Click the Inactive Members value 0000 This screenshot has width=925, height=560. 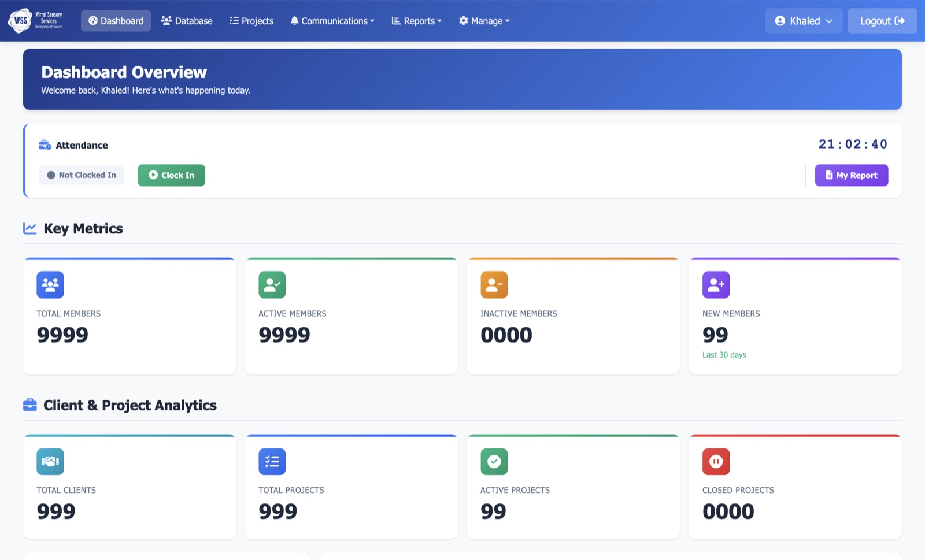pos(506,335)
